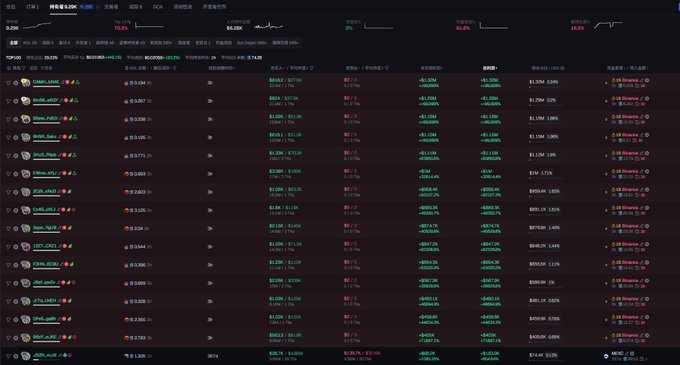
Task: Toggle the round marker icon in 2.04 SOL row
Action: pyautogui.click(x=16, y=228)
